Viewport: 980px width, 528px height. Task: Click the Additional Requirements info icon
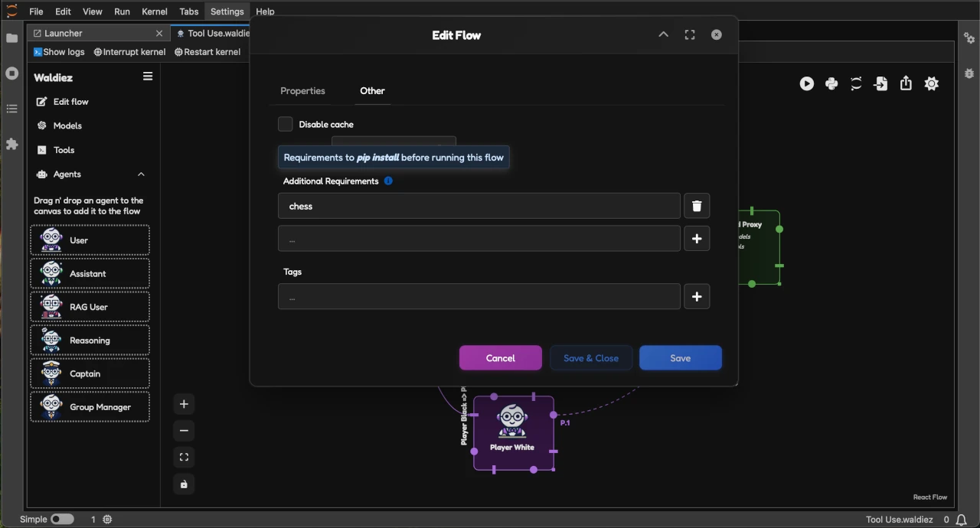pyautogui.click(x=388, y=181)
